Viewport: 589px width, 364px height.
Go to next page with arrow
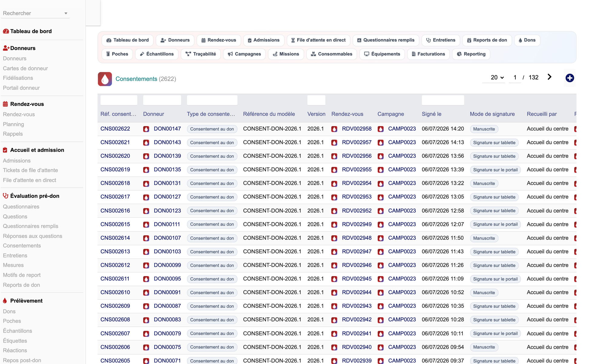[549, 77]
